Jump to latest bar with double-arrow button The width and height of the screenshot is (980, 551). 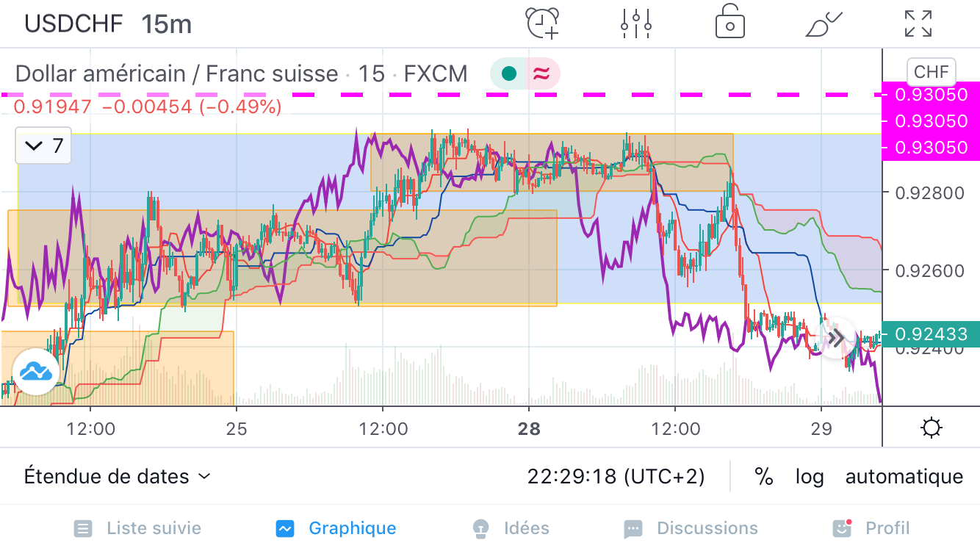pos(836,339)
